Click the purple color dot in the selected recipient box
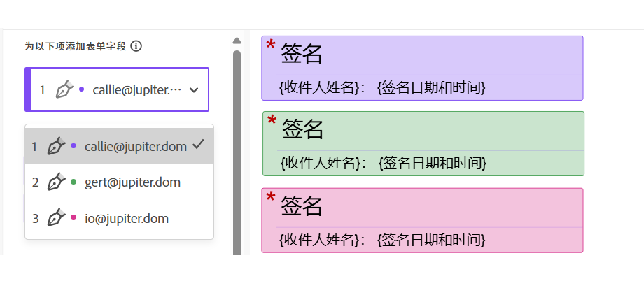 pos(82,89)
